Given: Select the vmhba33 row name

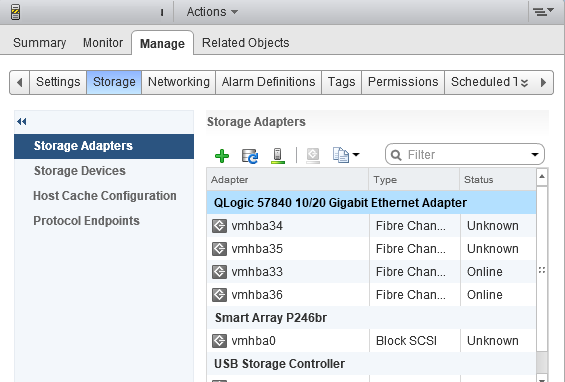Looking at the screenshot, I should 257,272.
